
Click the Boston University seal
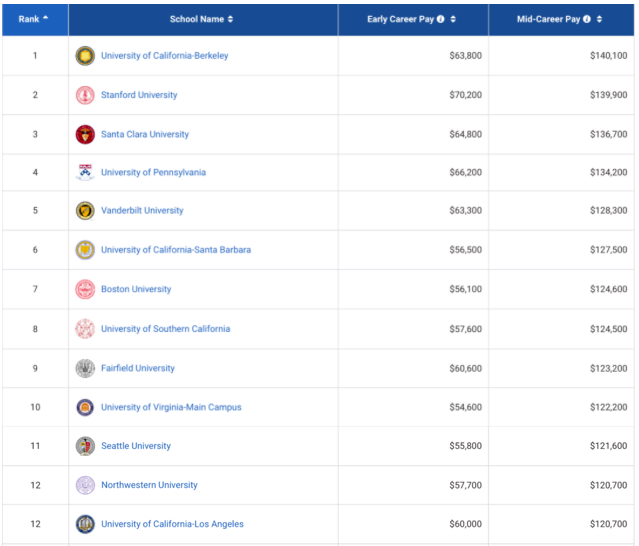[85, 289]
